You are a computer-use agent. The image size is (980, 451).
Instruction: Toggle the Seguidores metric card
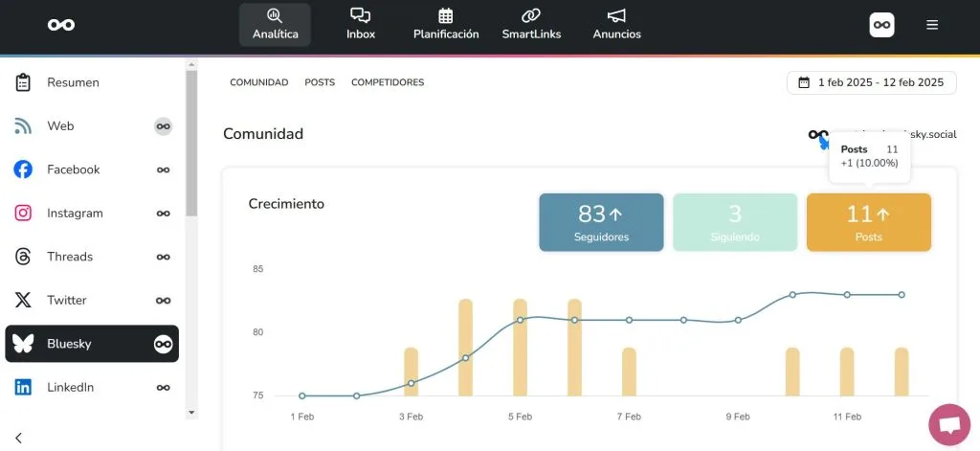point(601,222)
